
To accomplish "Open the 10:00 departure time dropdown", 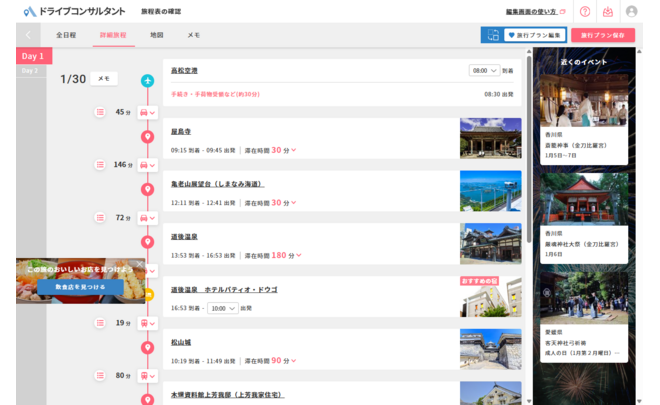I will pos(222,308).
